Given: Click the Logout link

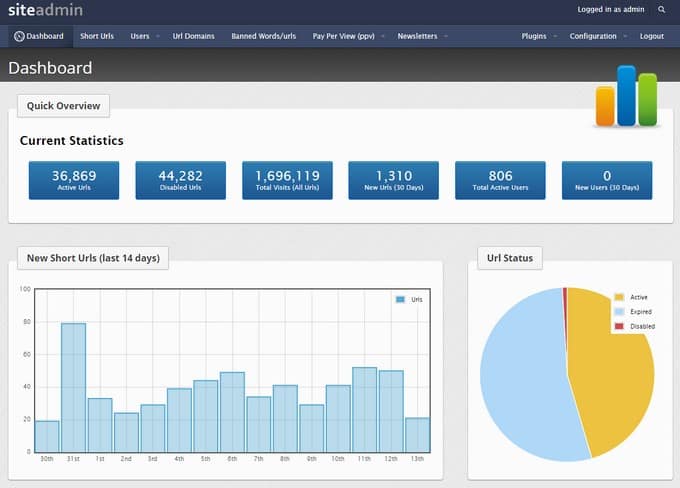Looking at the screenshot, I should (651, 36).
